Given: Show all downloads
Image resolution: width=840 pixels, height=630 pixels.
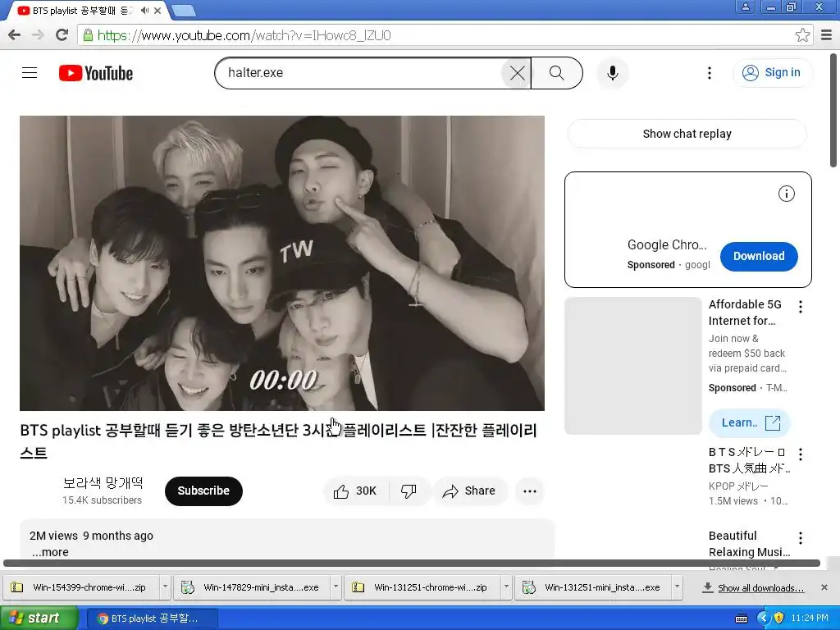Looking at the screenshot, I should click(753, 587).
